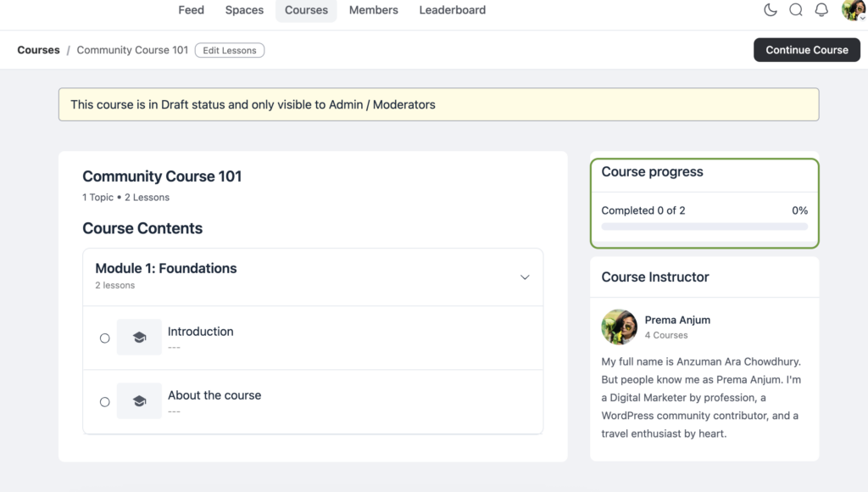Click the course progress bar
Image resolution: width=868 pixels, height=492 pixels.
coord(704,226)
